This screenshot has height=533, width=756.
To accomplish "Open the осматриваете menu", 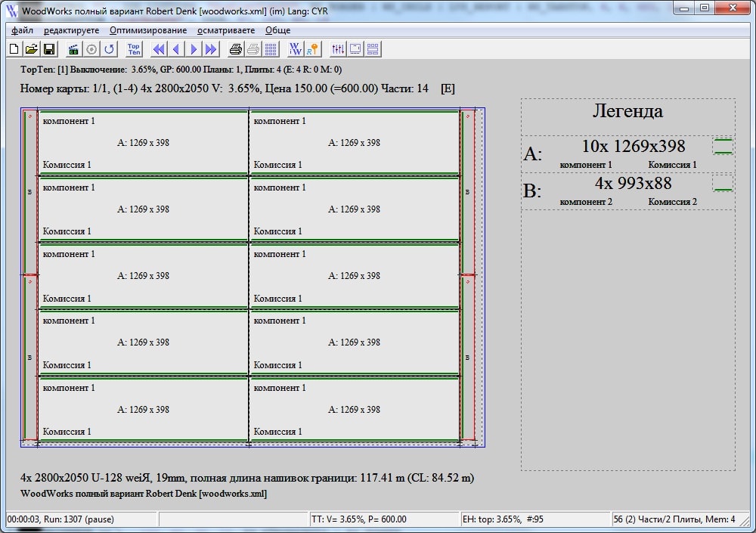I will pyautogui.click(x=226, y=30).
